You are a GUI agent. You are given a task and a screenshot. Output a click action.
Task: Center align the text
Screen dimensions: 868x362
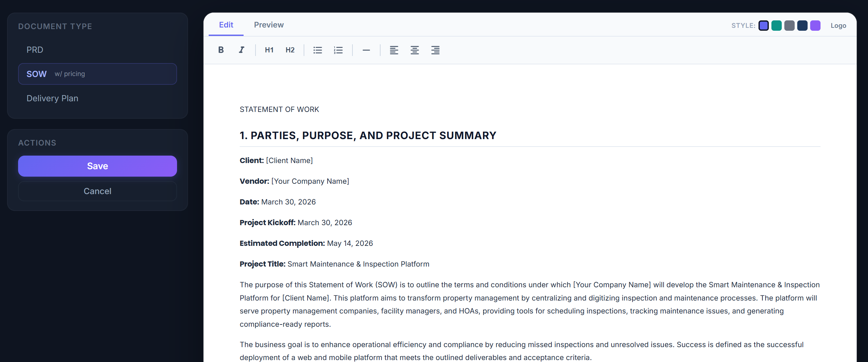pos(414,50)
